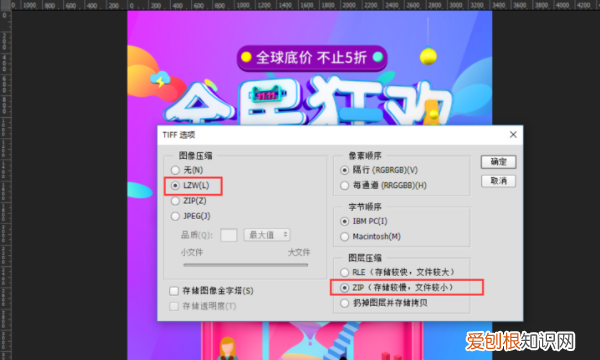Click the 11.11 badge on the canvas artwork
600x360 pixels.
pos(267,95)
